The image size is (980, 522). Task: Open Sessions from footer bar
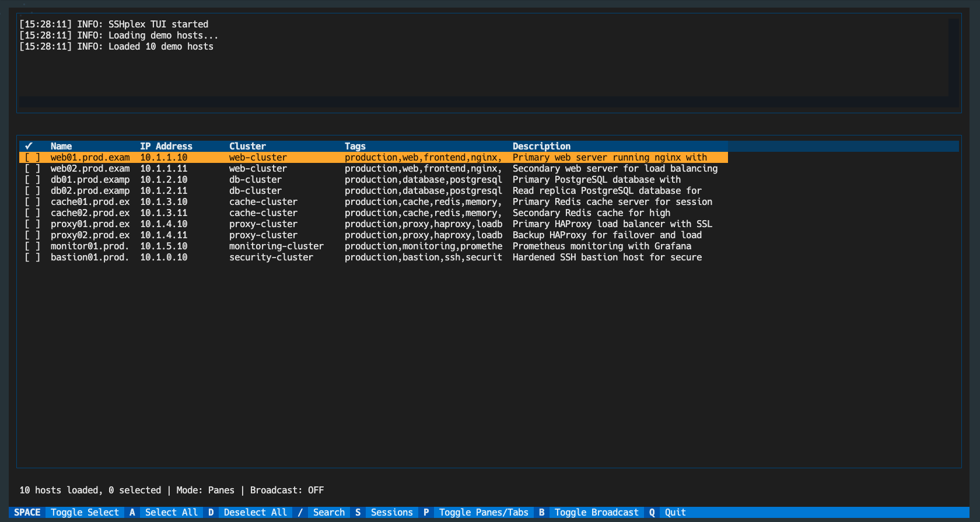click(392, 513)
